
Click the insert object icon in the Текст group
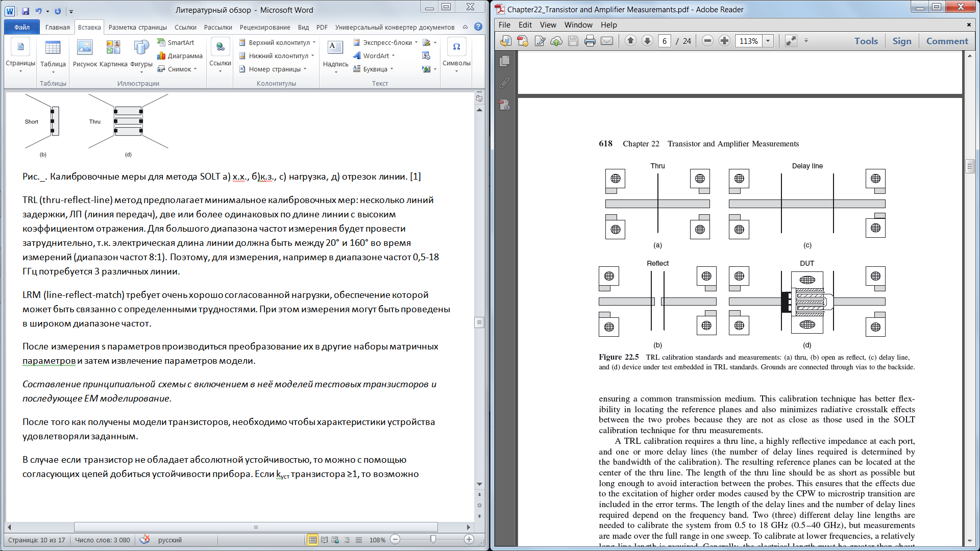click(427, 69)
